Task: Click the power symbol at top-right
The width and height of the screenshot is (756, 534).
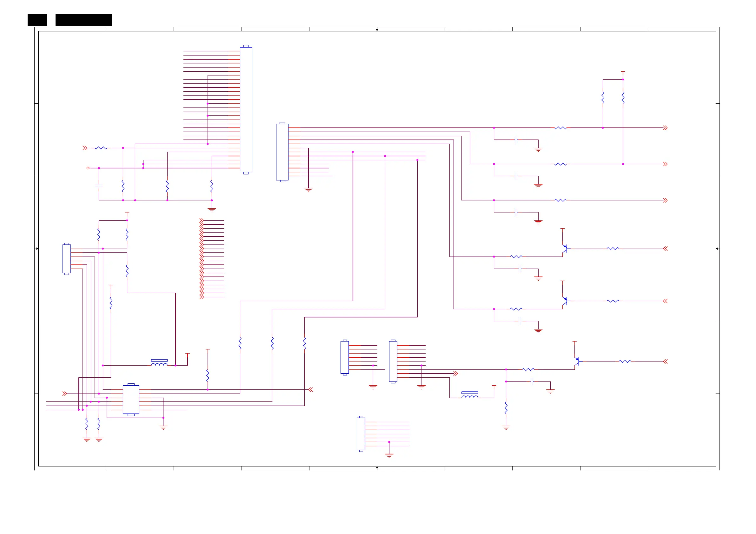Action: pyautogui.click(x=623, y=72)
